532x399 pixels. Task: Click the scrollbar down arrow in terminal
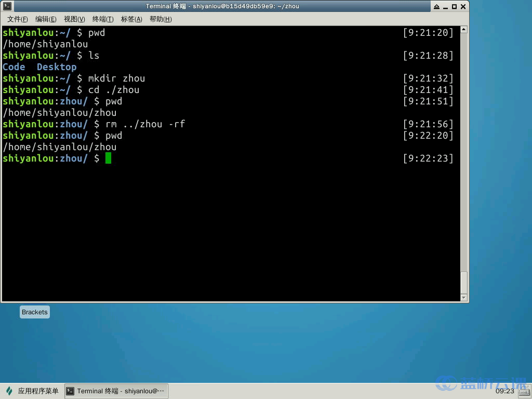464,298
